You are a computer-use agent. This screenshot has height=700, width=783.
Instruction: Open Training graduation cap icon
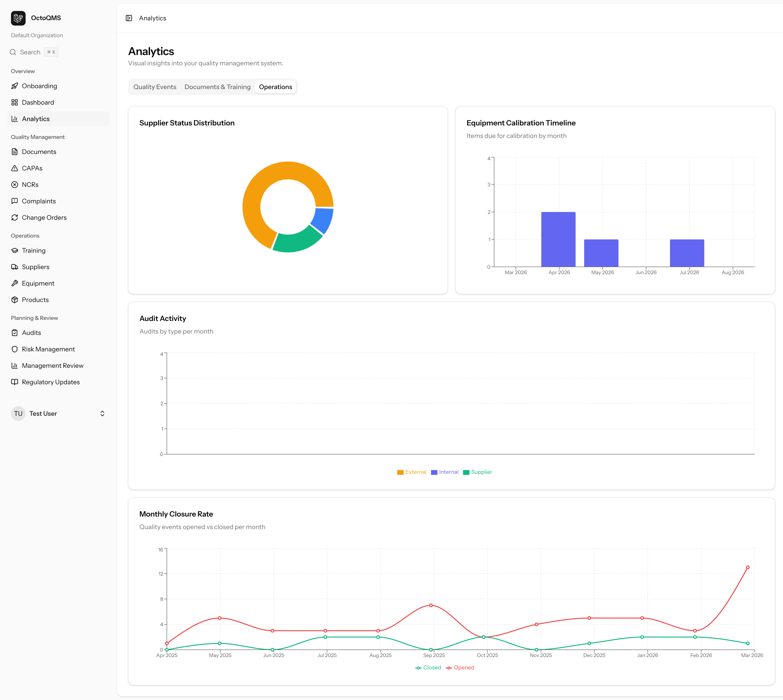[15, 250]
